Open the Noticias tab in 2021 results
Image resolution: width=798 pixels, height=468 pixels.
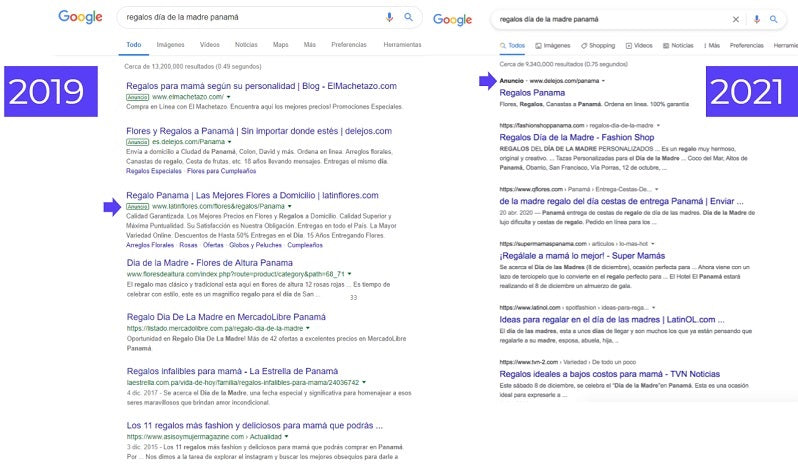pyautogui.click(x=678, y=46)
